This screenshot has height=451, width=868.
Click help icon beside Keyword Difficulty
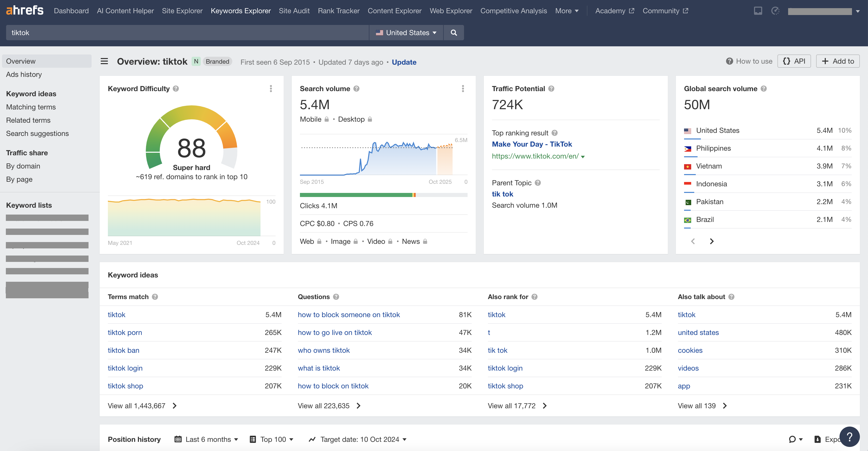[x=176, y=89]
